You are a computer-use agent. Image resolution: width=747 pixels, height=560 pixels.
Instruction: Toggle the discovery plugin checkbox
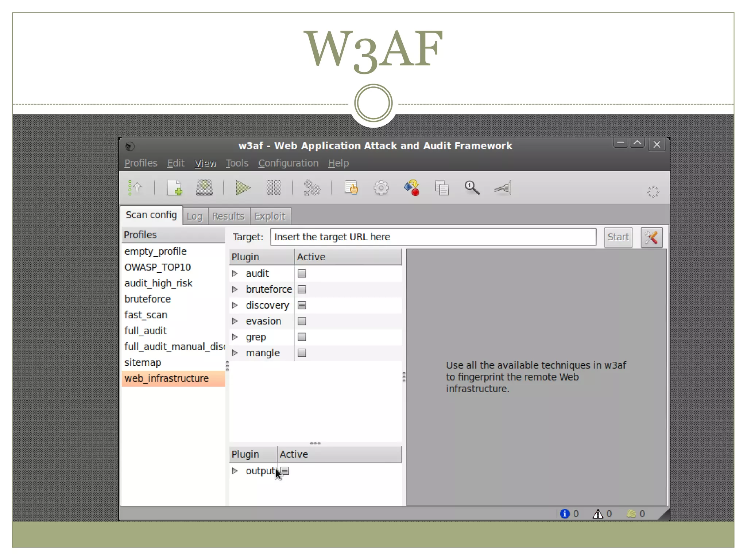302,305
